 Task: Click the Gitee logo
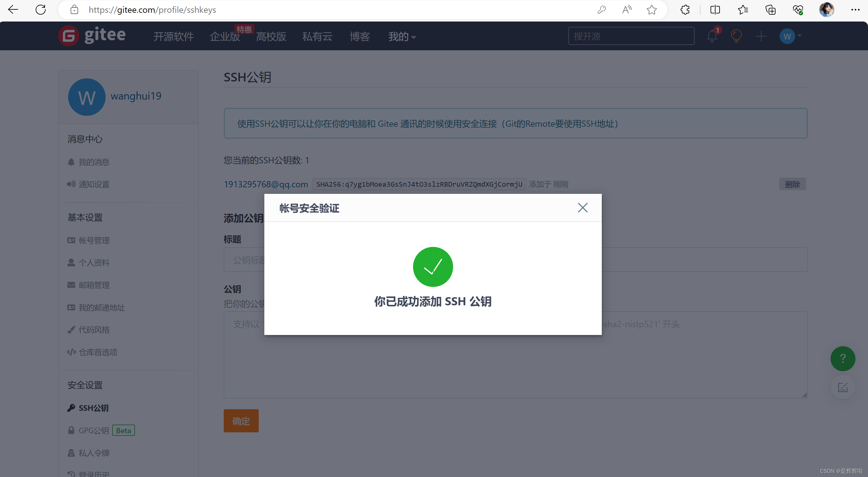coord(92,35)
